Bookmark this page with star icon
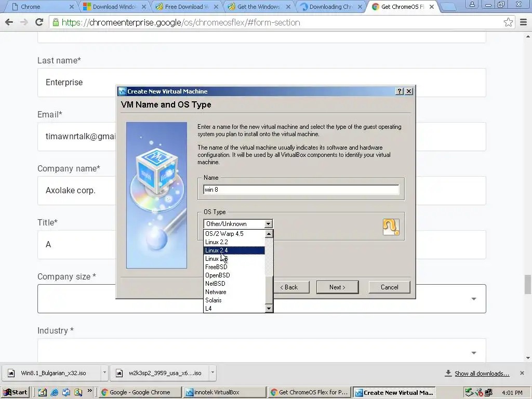532x399 pixels. [x=508, y=22]
